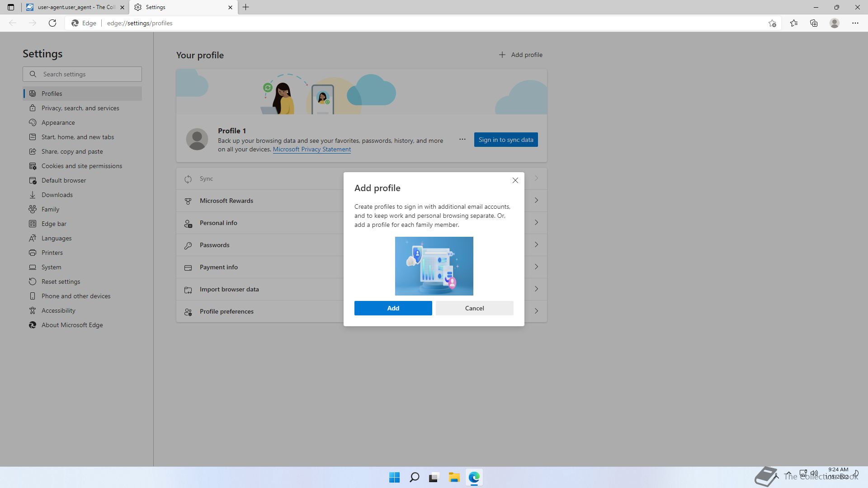This screenshot has height=488, width=868.
Task: Open System settings
Action: pyautogui.click(x=82, y=267)
